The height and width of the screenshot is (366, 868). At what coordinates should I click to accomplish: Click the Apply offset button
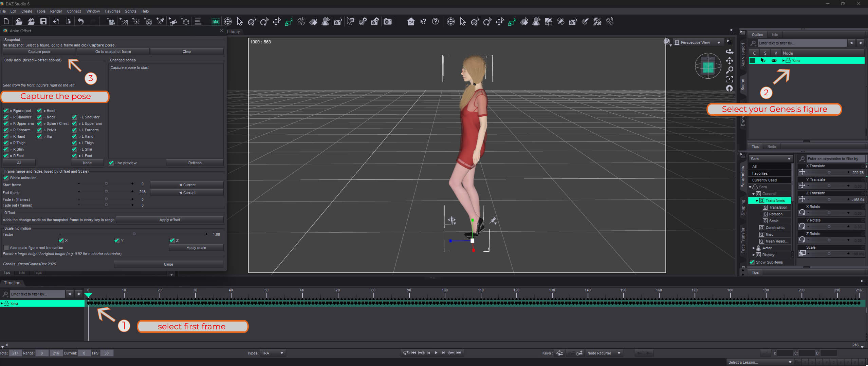[170, 220]
